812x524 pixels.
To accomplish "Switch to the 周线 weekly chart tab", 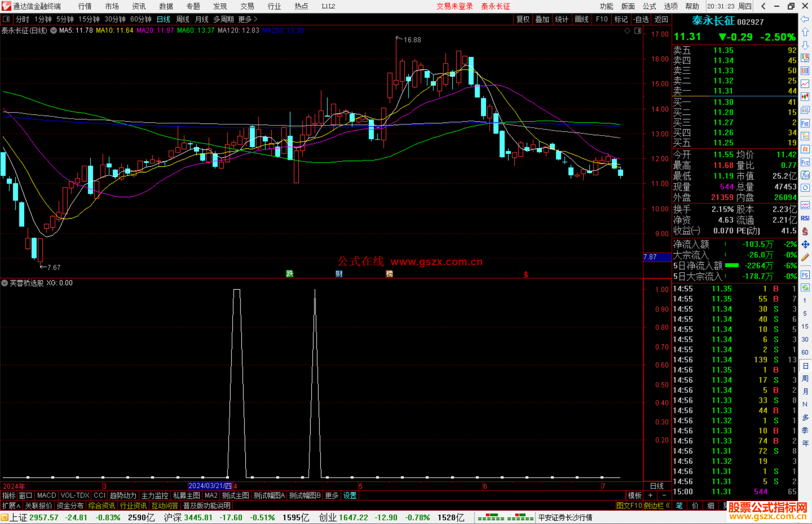I will coord(183,19).
